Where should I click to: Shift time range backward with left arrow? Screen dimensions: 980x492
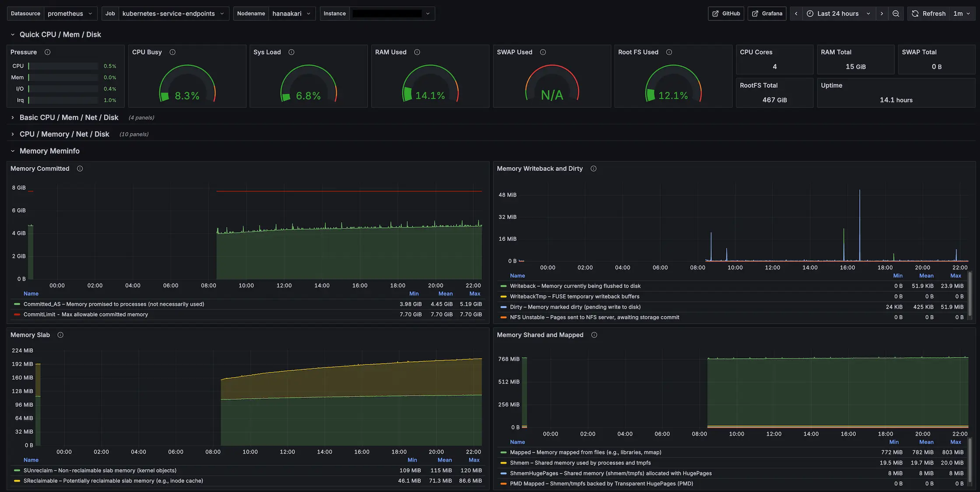(796, 14)
